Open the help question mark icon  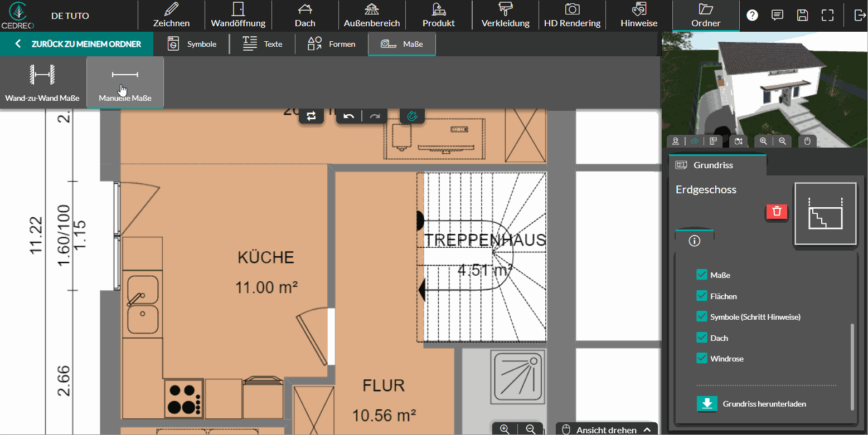[x=753, y=15]
